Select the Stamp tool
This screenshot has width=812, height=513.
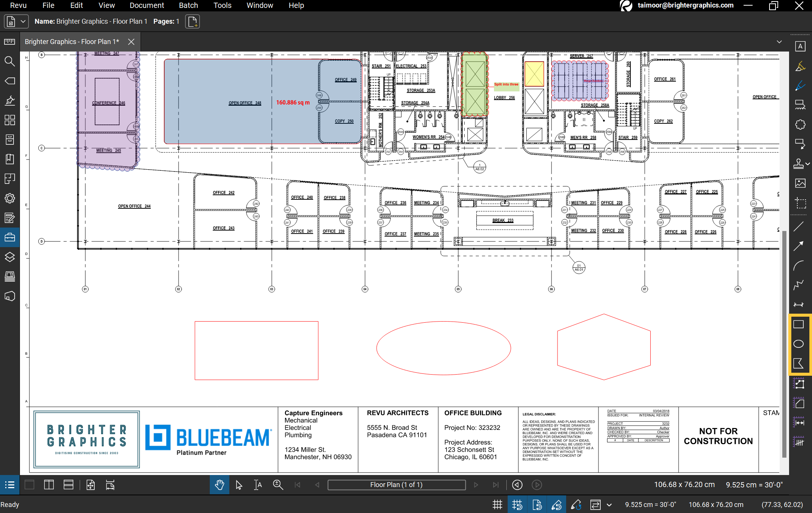point(798,164)
